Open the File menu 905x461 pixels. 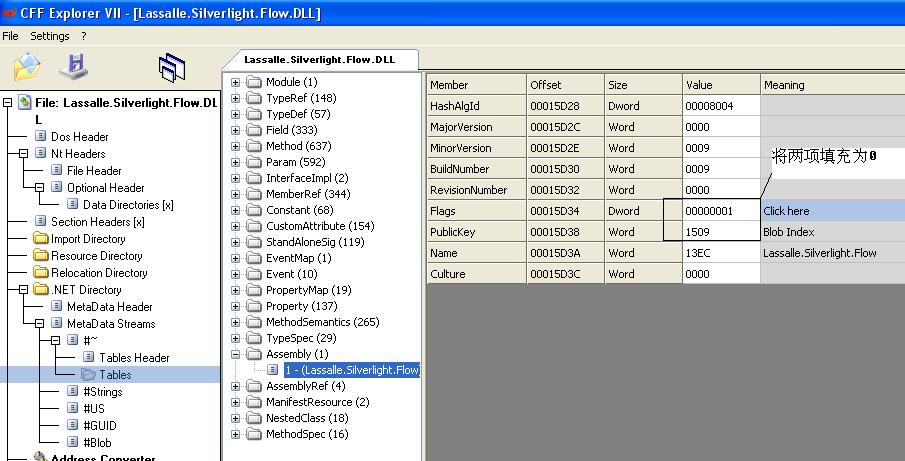click(10, 36)
